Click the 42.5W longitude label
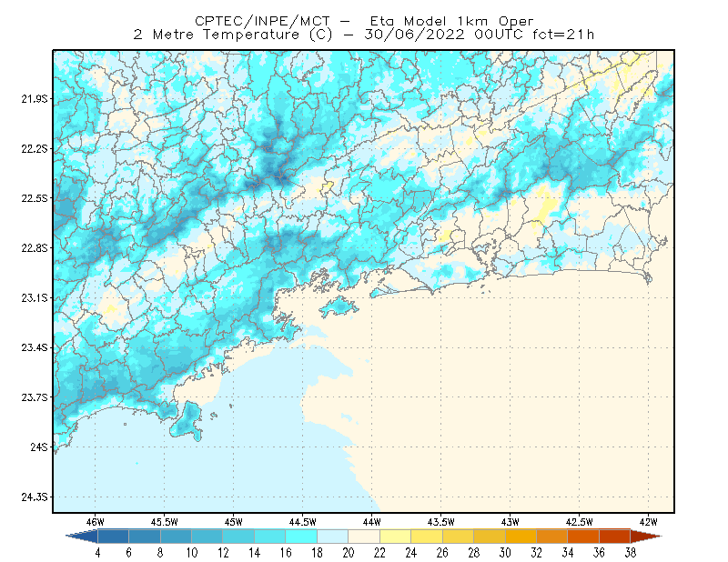Viewport: 728px width, 562px height. coord(579,522)
